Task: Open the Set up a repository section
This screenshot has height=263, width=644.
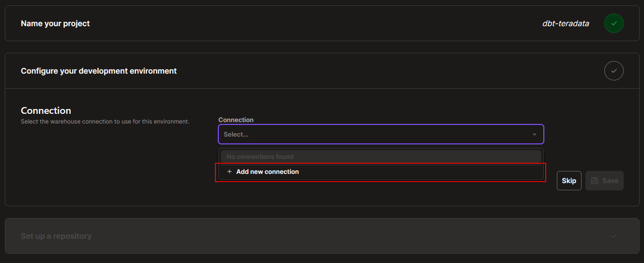Action: tap(322, 236)
